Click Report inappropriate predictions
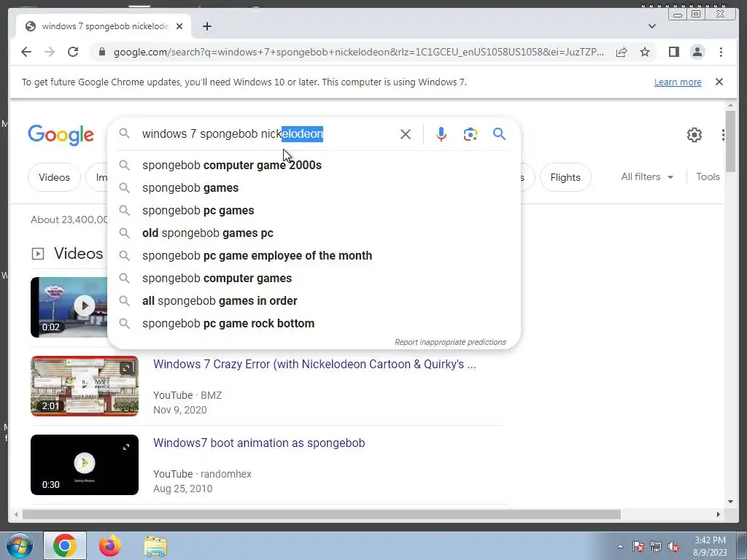The height and width of the screenshot is (560, 747). (450, 343)
